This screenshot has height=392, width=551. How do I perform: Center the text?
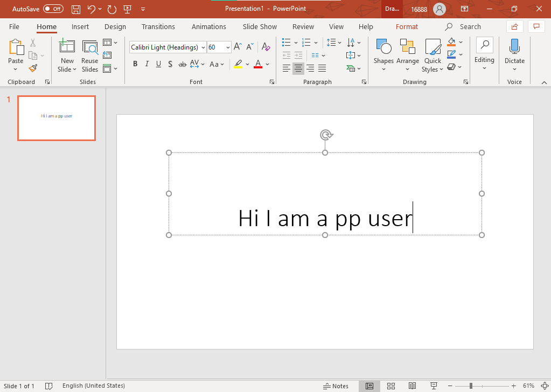click(298, 68)
